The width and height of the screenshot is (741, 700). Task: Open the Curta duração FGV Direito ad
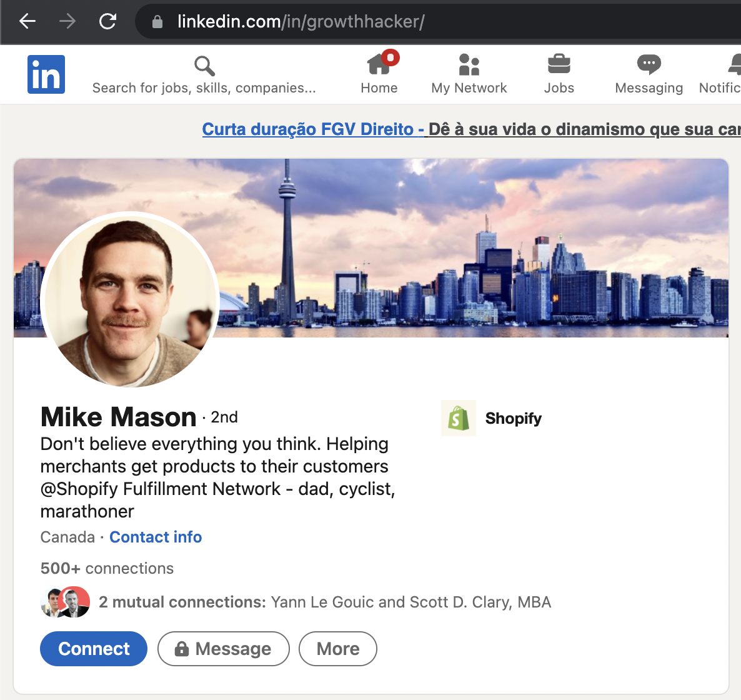(312, 129)
